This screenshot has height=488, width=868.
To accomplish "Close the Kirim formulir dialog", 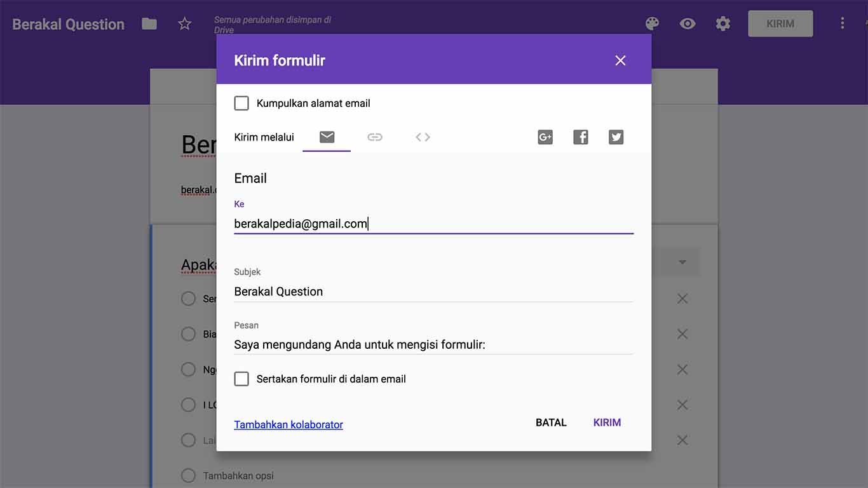I will pyautogui.click(x=621, y=60).
